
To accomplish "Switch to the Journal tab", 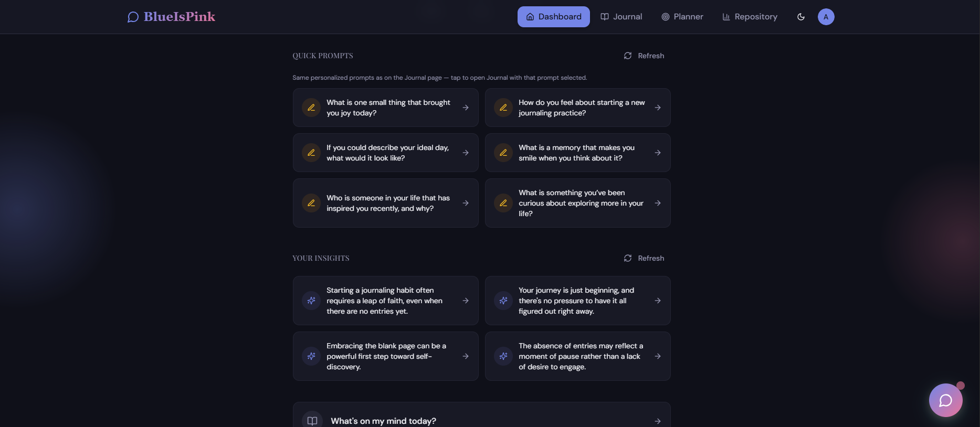I will point(621,17).
